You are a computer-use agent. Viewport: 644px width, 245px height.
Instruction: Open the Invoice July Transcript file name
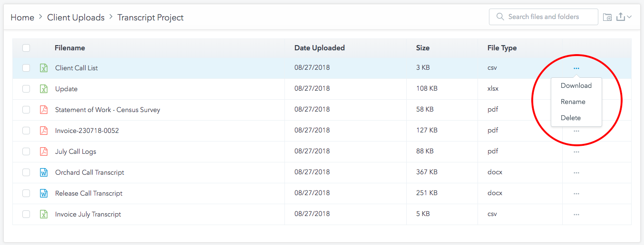(88, 214)
